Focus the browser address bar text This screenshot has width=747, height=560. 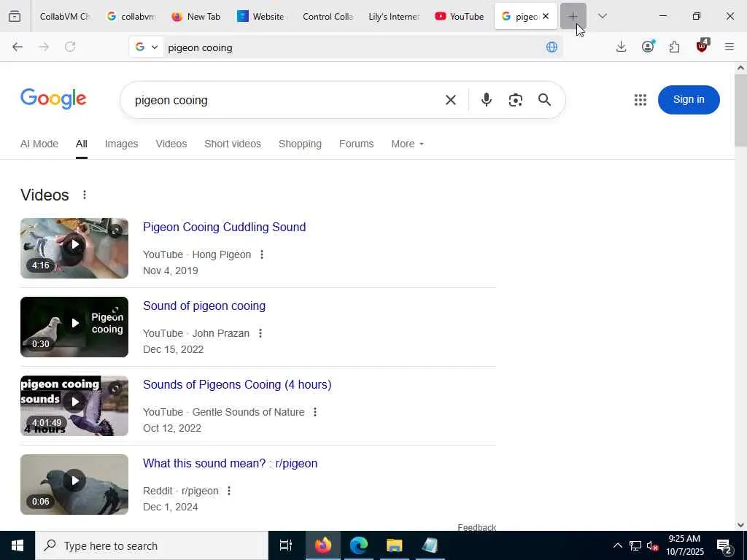coord(352,47)
